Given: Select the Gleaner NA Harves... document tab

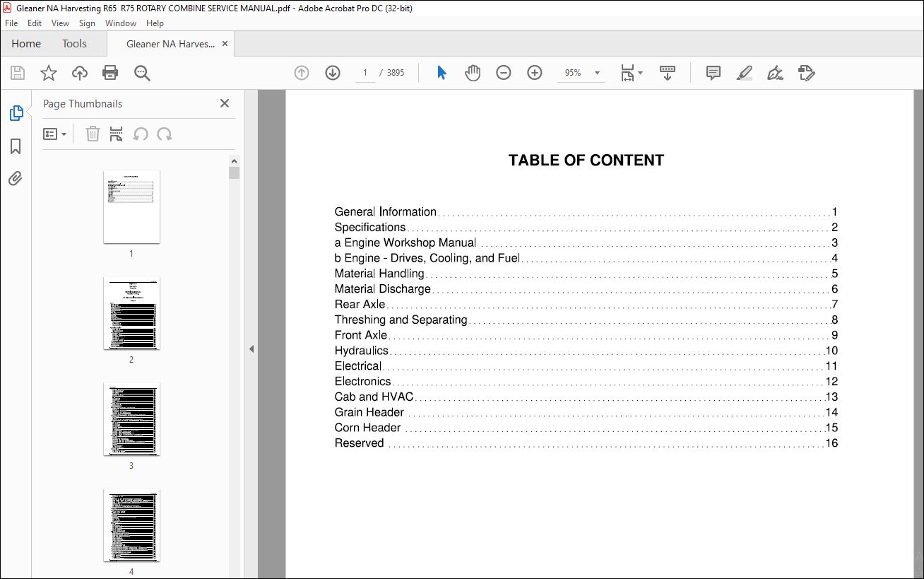Looking at the screenshot, I should pos(170,44).
